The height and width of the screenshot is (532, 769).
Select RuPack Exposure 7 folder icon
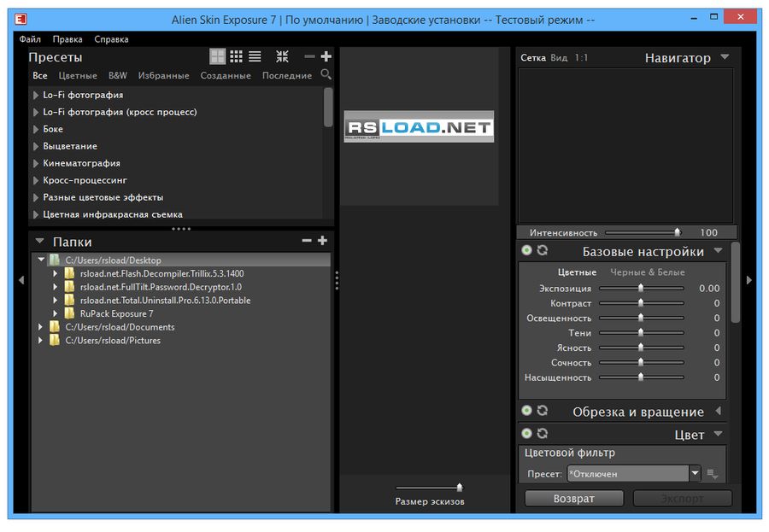pos(69,313)
